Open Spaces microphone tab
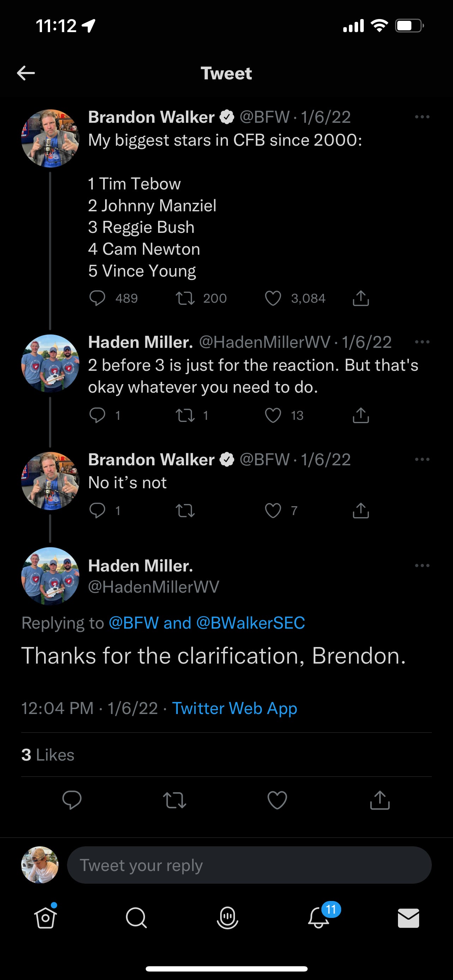 coord(227,918)
